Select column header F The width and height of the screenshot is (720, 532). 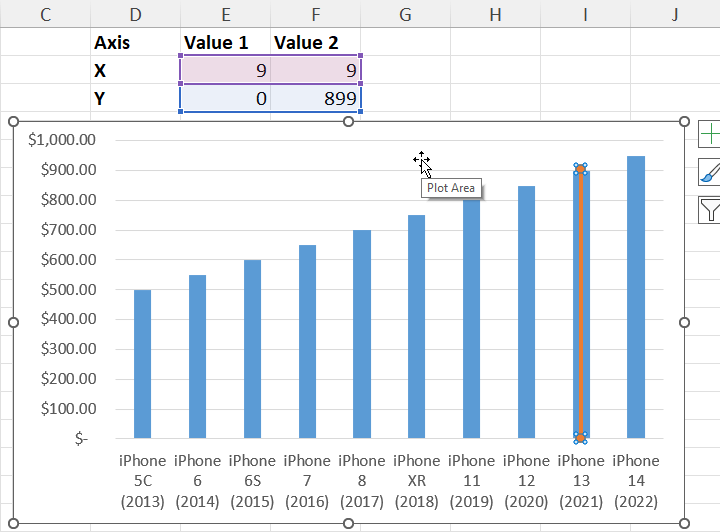pyautogui.click(x=315, y=14)
